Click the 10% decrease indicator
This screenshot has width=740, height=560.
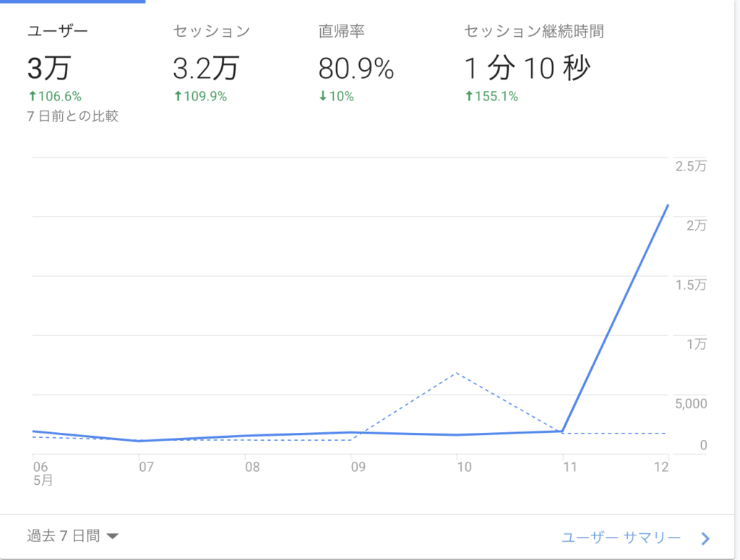pyautogui.click(x=337, y=96)
